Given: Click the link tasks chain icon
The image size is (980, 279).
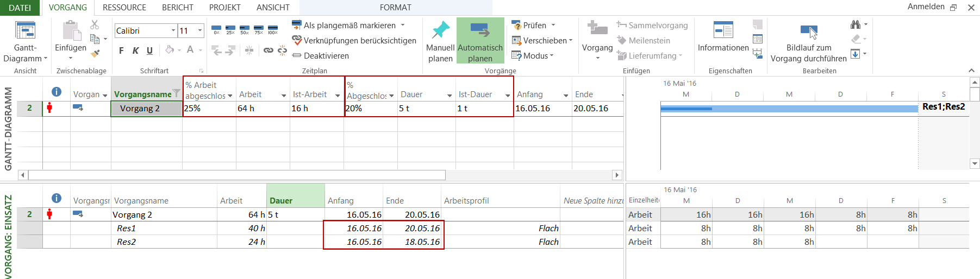Looking at the screenshot, I should (268, 50).
